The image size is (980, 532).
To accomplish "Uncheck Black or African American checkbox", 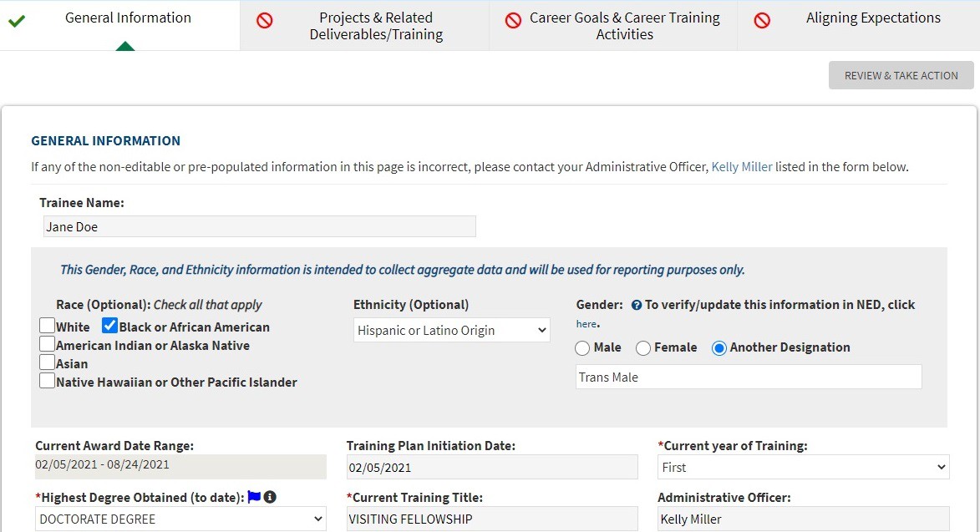I will (110, 327).
